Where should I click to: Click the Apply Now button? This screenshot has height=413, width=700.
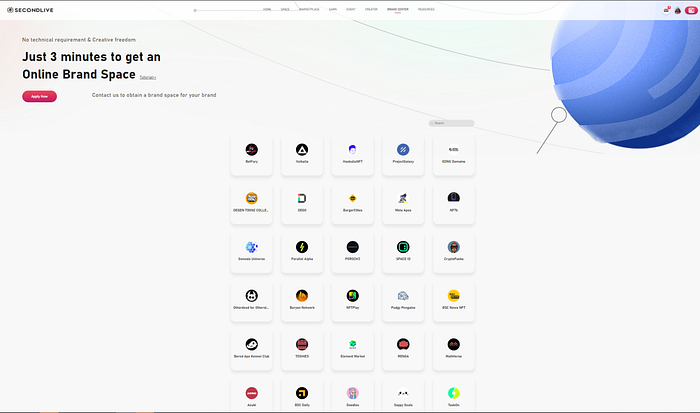pyautogui.click(x=39, y=96)
